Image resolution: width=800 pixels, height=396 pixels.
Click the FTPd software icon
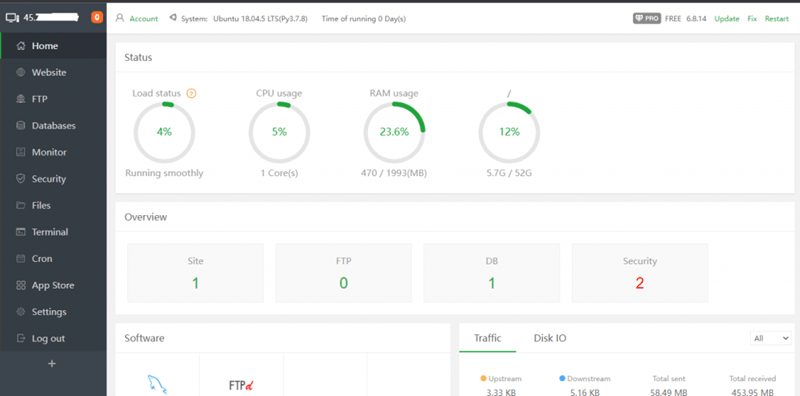point(241,385)
